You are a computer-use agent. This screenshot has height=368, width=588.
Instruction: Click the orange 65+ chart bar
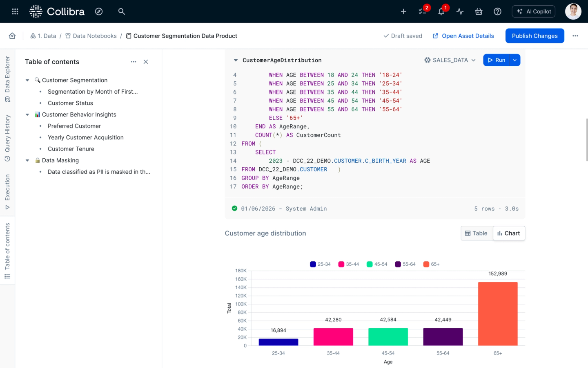[498, 314]
